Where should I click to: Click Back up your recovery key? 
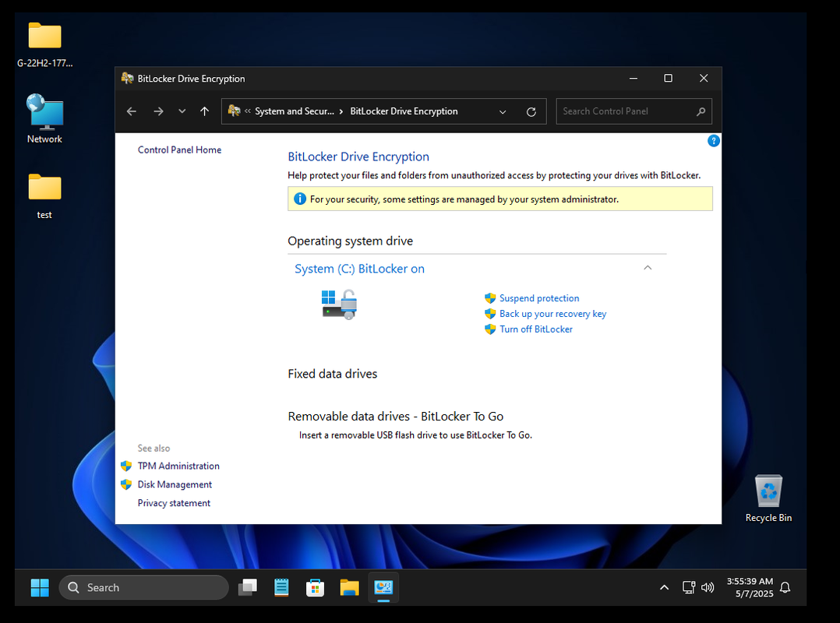[x=553, y=314]
